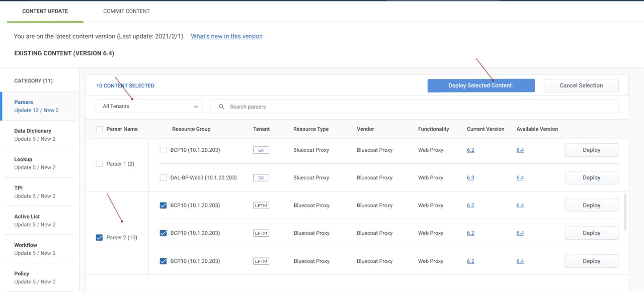Click Deploy Selected Content button
Image resolution: width=644 pixels, height=292 pixels.
pos(480,85)
